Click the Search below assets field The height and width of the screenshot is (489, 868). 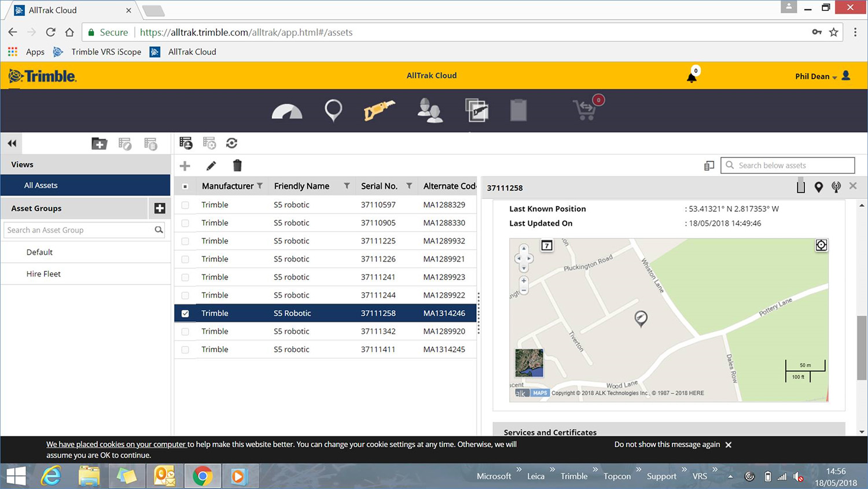pyautogui.click(x=788, y=166)
